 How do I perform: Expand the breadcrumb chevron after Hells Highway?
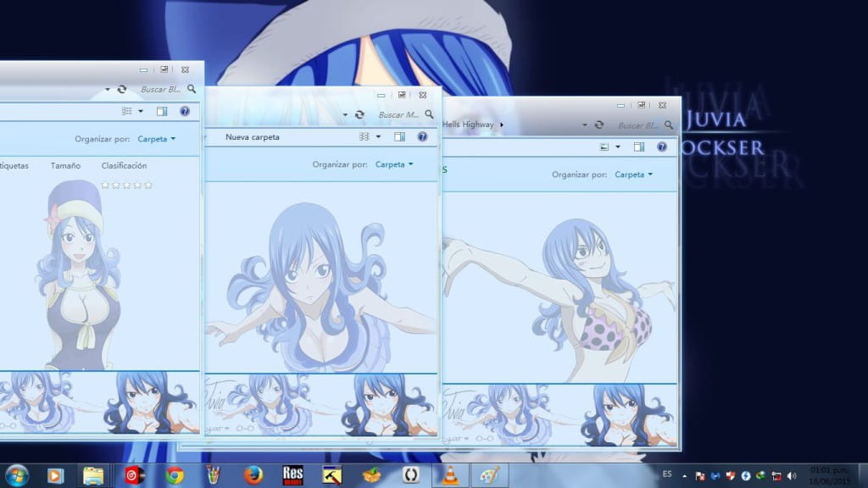tap(502, 125)
